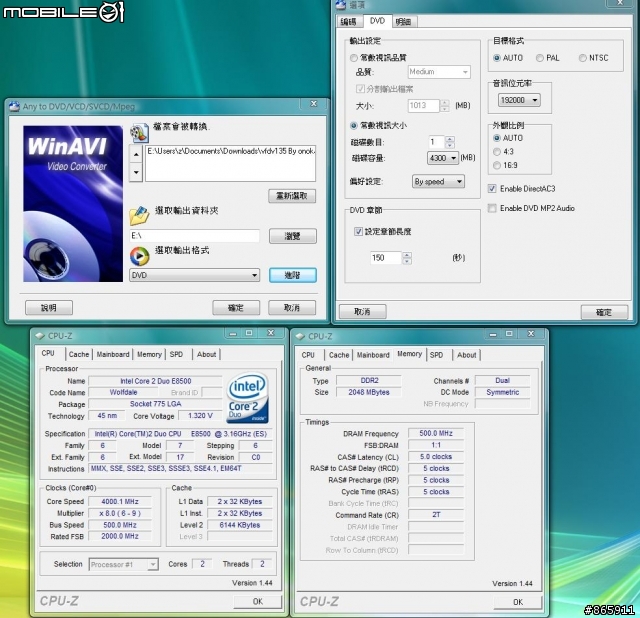This screenshot has width=640, height=618.
Task: Open SPD tab in left CPU-Z window
Action: [176, 354]
